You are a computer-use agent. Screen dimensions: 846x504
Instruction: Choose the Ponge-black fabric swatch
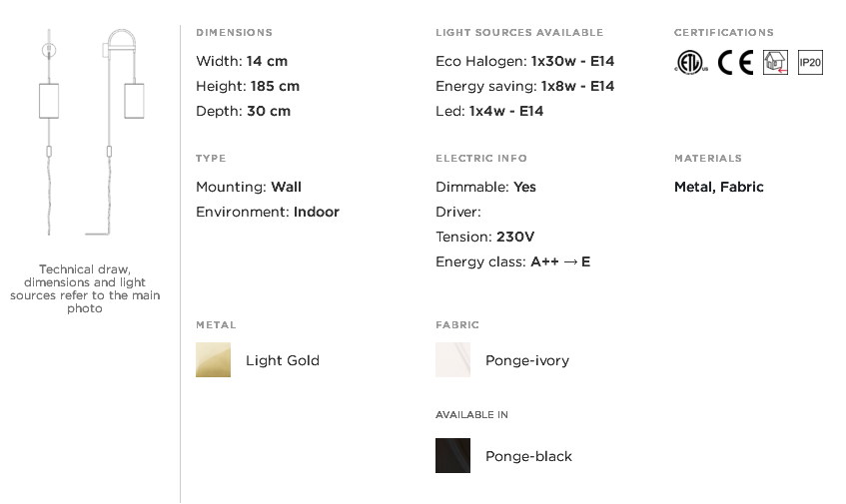452,455
